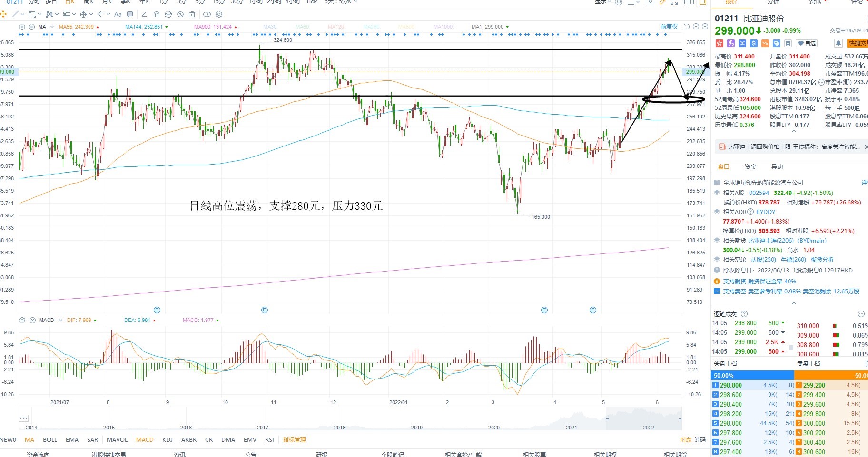The image size is (868, 457).
Task: Open the 资金 tab in quote panel
Action: (750, 167)
